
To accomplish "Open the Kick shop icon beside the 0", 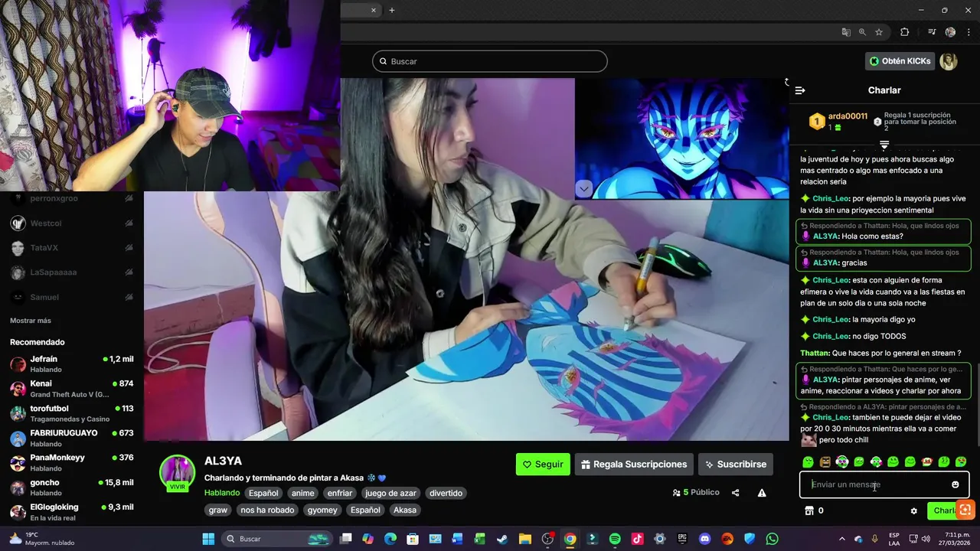I will (x=808, y=510).
